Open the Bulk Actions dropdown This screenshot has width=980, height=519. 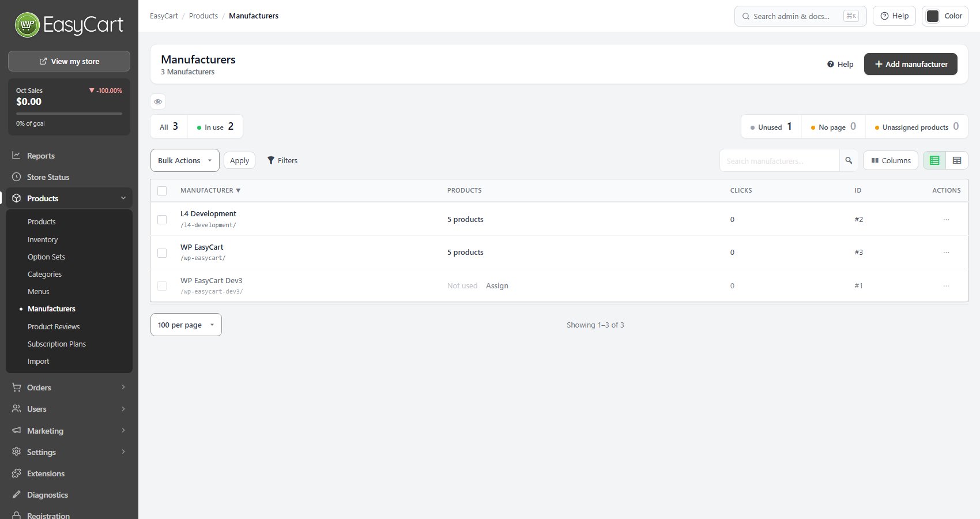[185, 160]
